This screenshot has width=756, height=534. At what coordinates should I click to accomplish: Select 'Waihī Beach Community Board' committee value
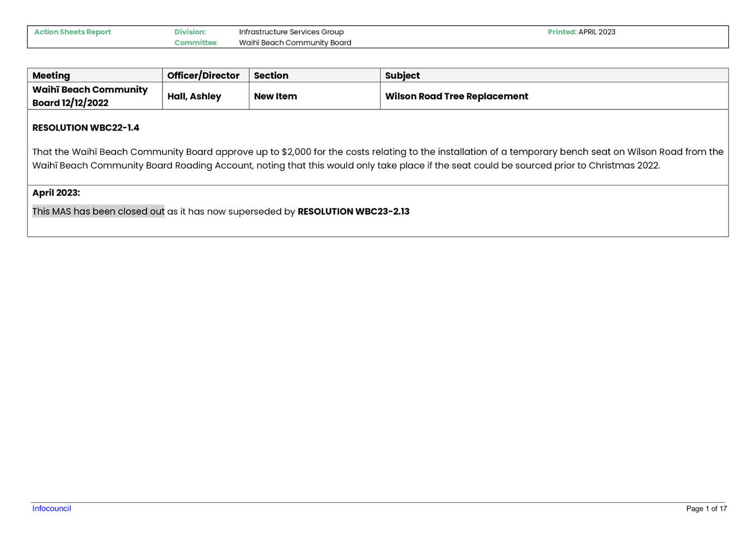tap(295, 42)
